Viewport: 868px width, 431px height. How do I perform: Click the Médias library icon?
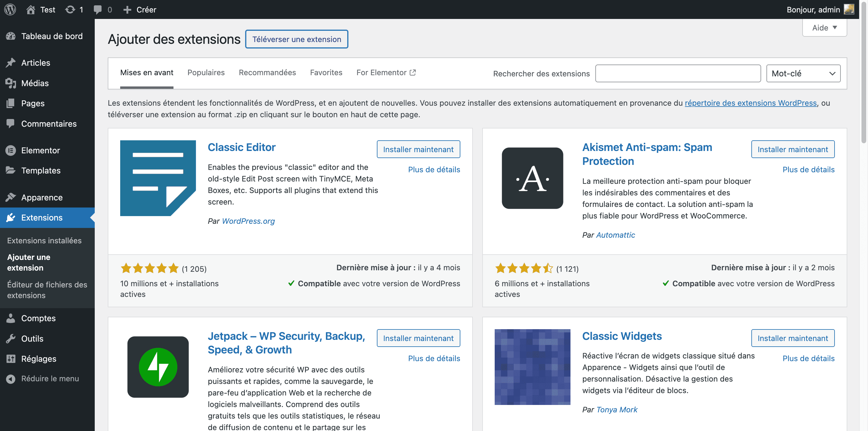(x=11, y=83)
